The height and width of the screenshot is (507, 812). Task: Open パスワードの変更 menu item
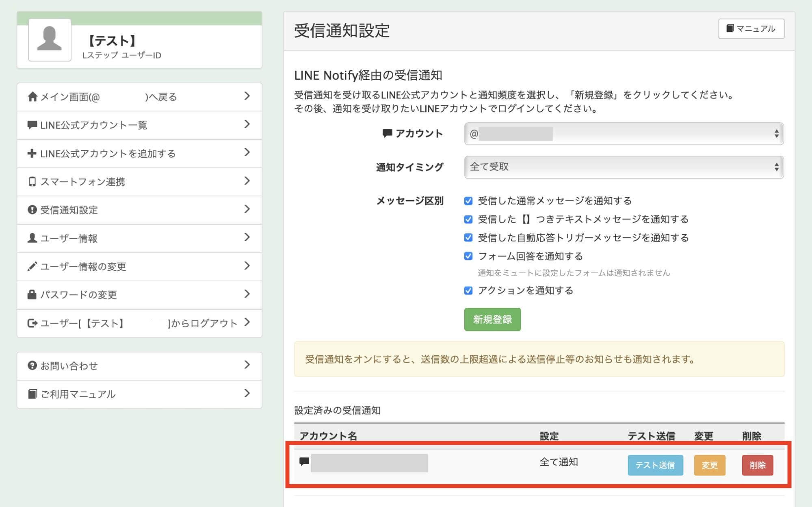139,295
